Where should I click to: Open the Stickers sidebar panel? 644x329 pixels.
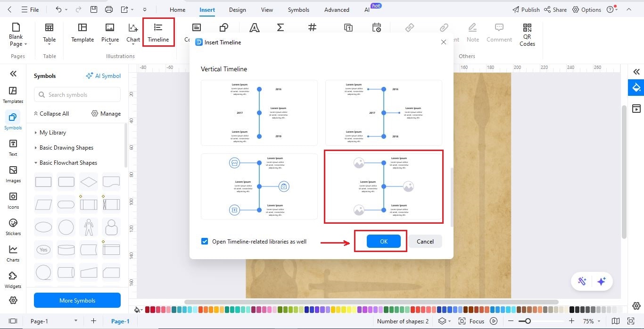(x=13, y=227)
